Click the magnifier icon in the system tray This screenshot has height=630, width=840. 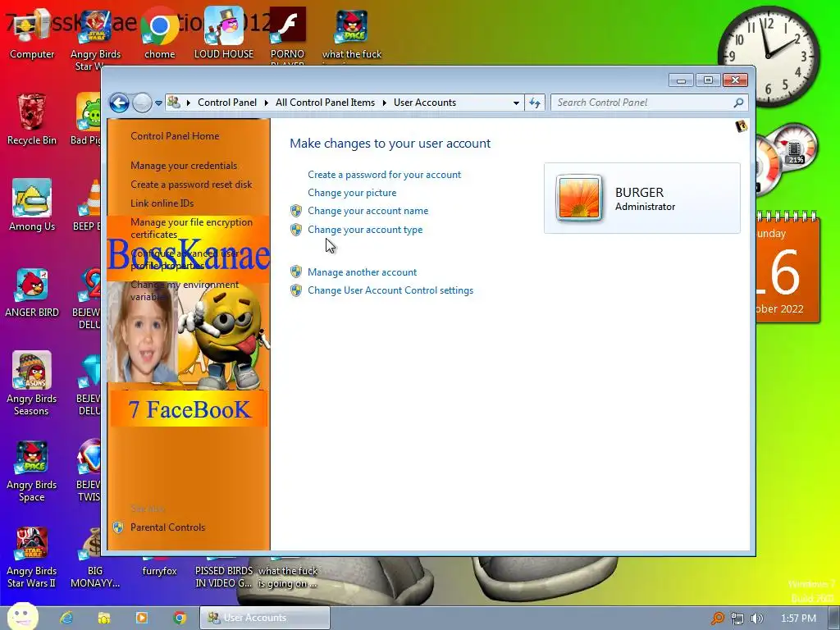pyautogui.click(x=717, y=619)
